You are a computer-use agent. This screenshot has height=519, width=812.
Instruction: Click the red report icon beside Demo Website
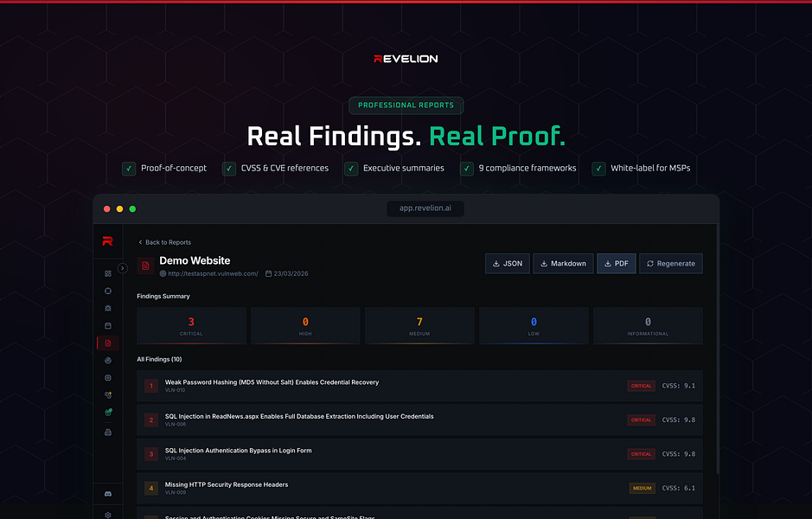coord(145,266)
